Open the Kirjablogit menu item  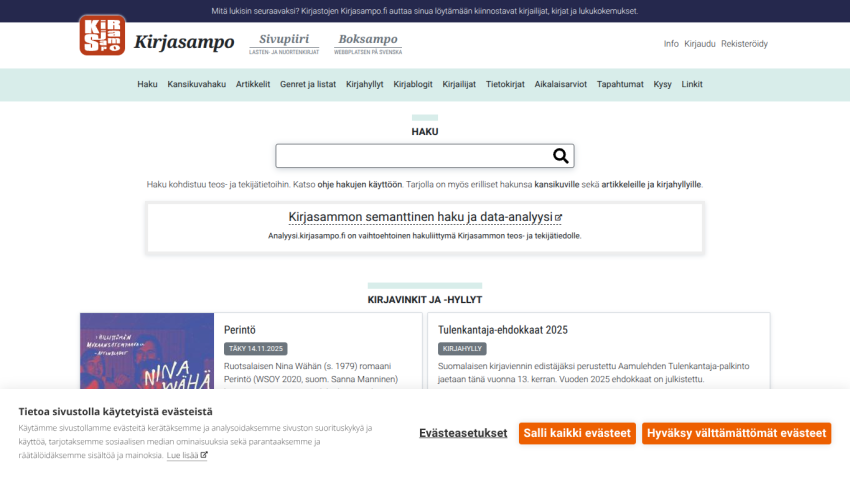coord(413,84)
